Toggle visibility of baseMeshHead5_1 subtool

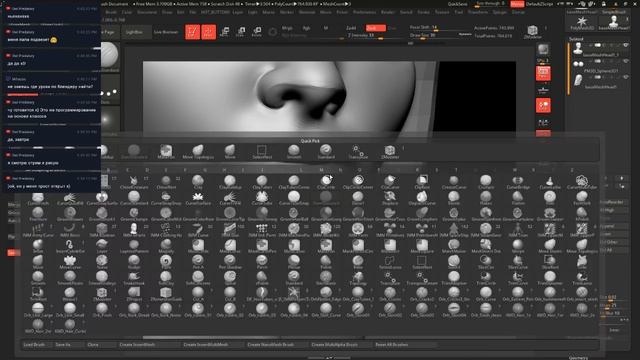click(626, 45)
